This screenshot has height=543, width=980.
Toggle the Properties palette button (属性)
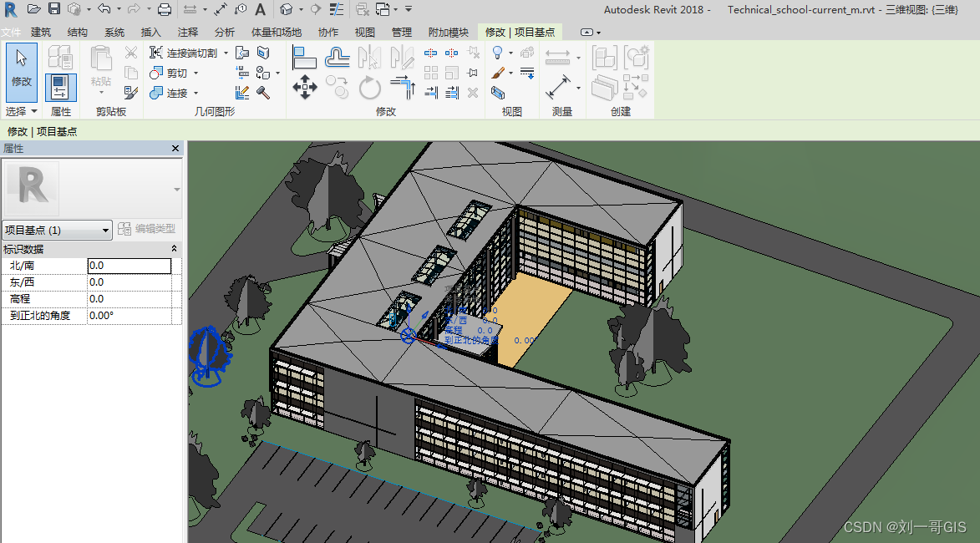click(61, 88)
